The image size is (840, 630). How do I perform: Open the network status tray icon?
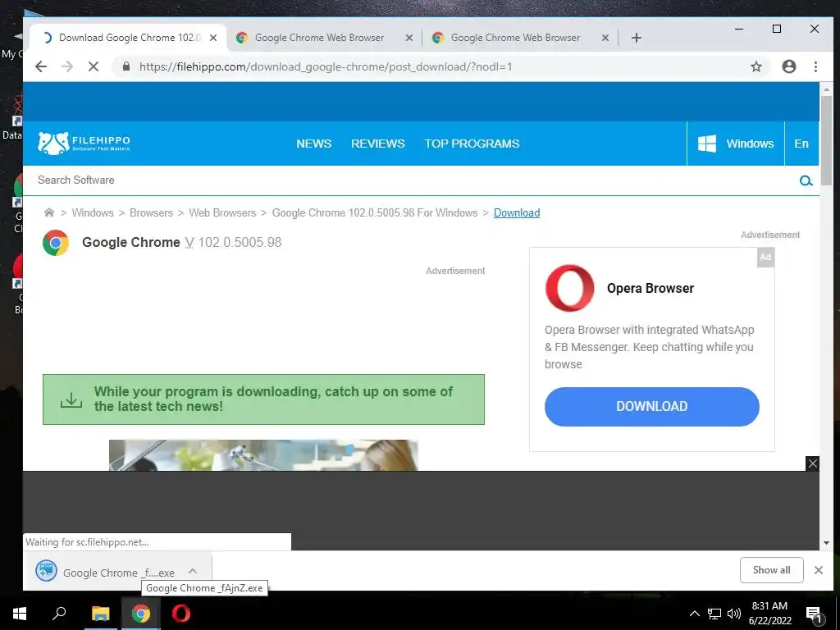714,614
